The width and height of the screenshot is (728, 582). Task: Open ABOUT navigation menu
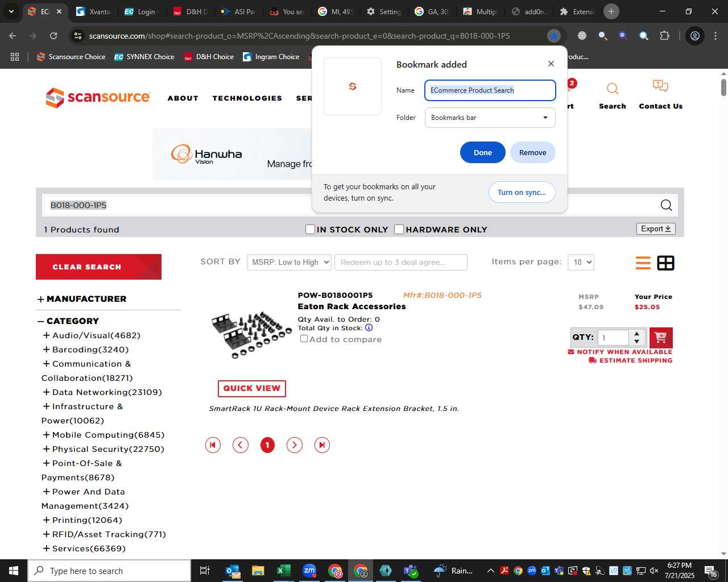183,98
